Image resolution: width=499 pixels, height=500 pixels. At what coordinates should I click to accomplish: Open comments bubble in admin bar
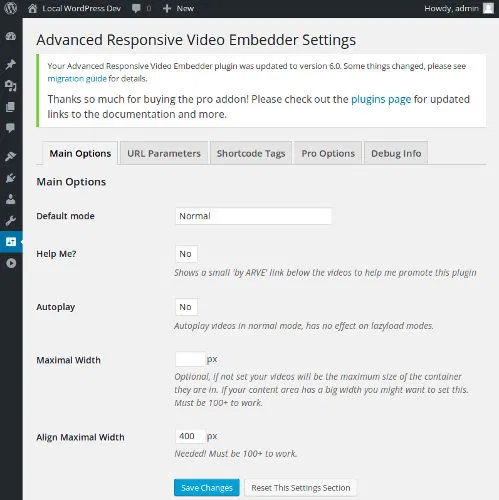[136, 8]
